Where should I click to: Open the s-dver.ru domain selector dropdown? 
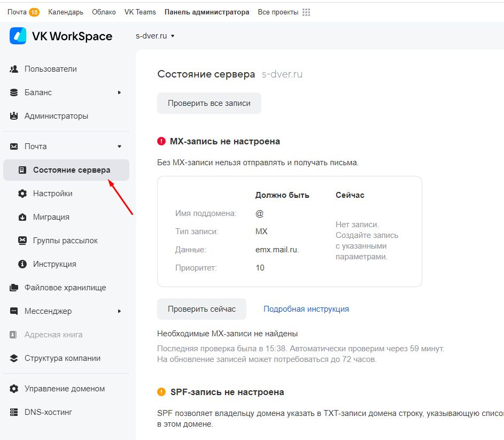[155, 36]
